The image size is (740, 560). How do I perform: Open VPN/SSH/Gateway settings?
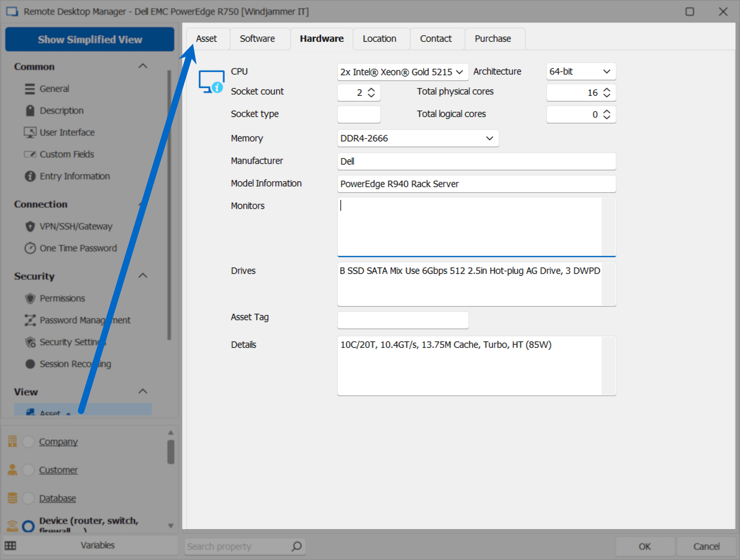click(76, 226)
